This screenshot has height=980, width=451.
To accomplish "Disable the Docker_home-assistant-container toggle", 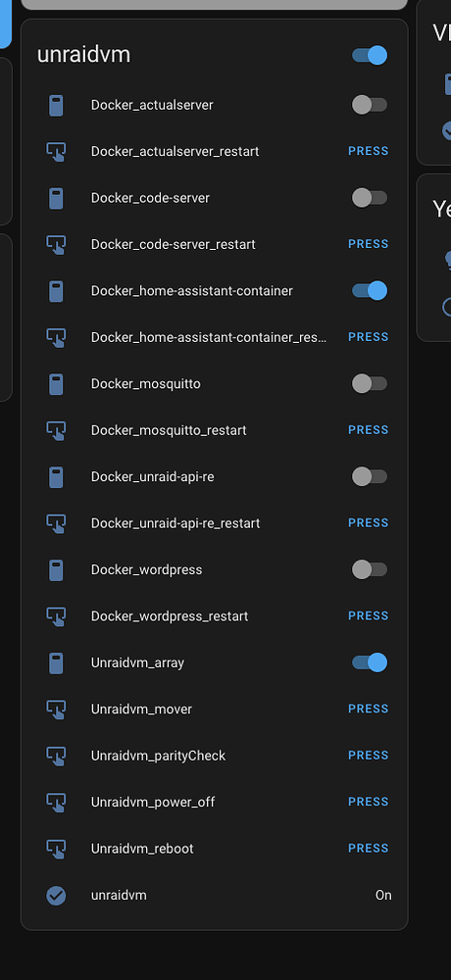I will (370, 291).
